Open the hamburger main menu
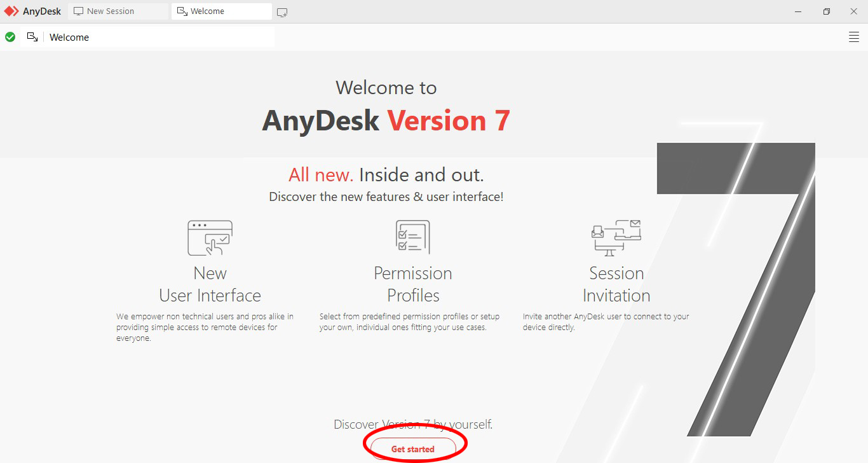Screen dimensions: 868x463 [854, 37]
